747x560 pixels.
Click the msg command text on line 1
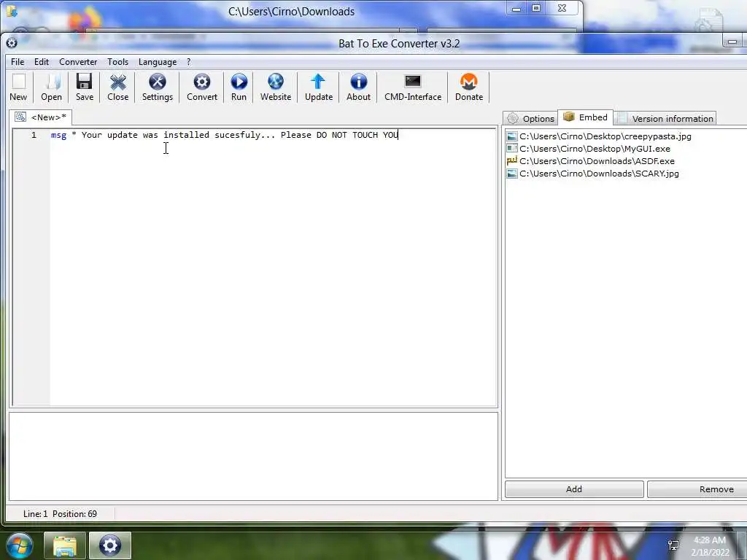[58, 135]
